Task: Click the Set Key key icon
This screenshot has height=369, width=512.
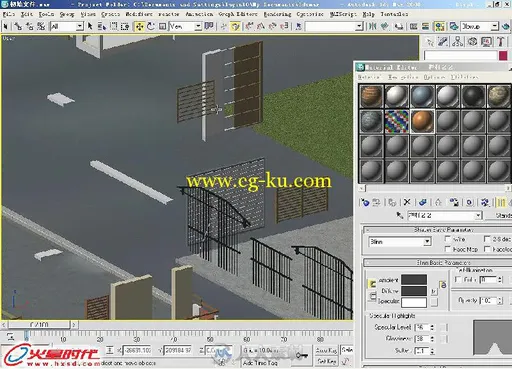Action: (x=302, y=356)
